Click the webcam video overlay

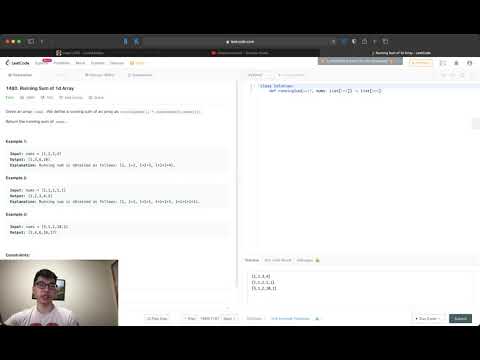[59, 293]
